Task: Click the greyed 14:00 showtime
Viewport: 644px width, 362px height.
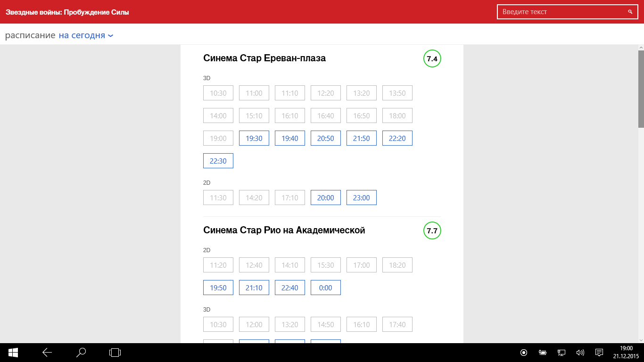Action: pyautogui.click(x=218, y=115)
